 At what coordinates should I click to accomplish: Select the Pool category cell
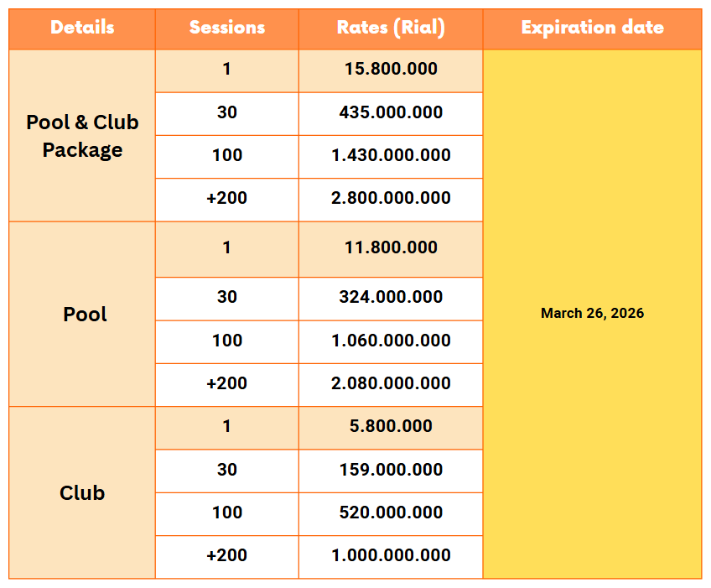85,315
